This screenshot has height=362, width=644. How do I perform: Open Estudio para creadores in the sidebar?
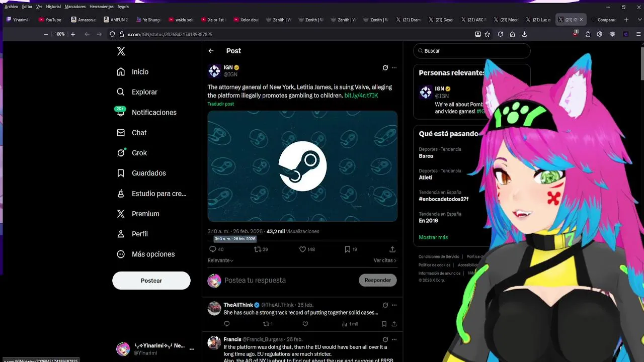pyautogui.click(x=151, y=194)
